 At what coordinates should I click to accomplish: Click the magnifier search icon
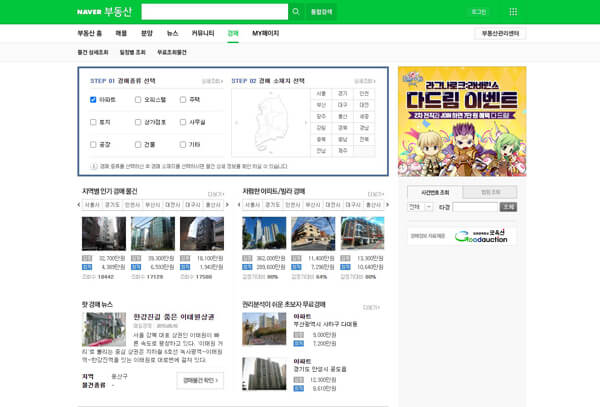point(296,12)
